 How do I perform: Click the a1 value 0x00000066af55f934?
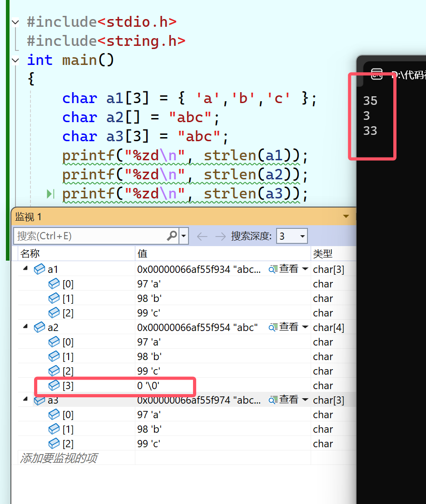[x=198, y=269]
